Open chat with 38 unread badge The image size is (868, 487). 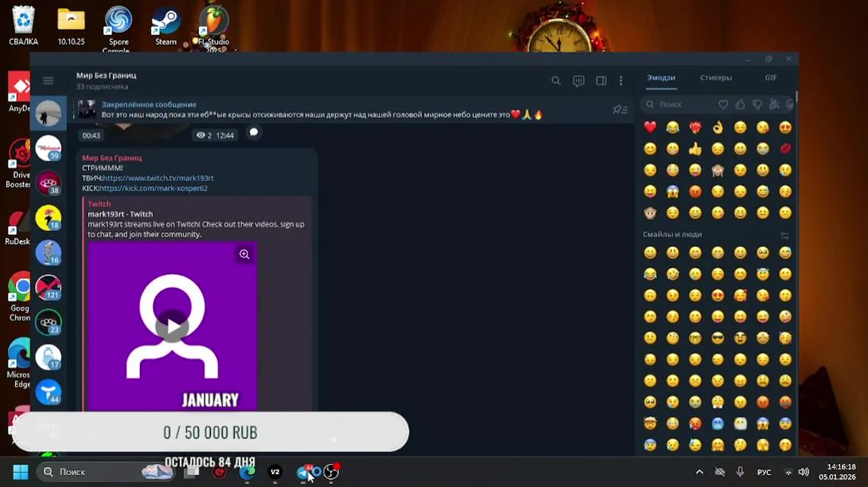49,183
